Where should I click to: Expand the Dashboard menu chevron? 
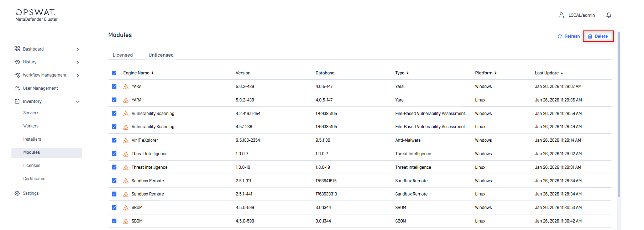[78, 49]
